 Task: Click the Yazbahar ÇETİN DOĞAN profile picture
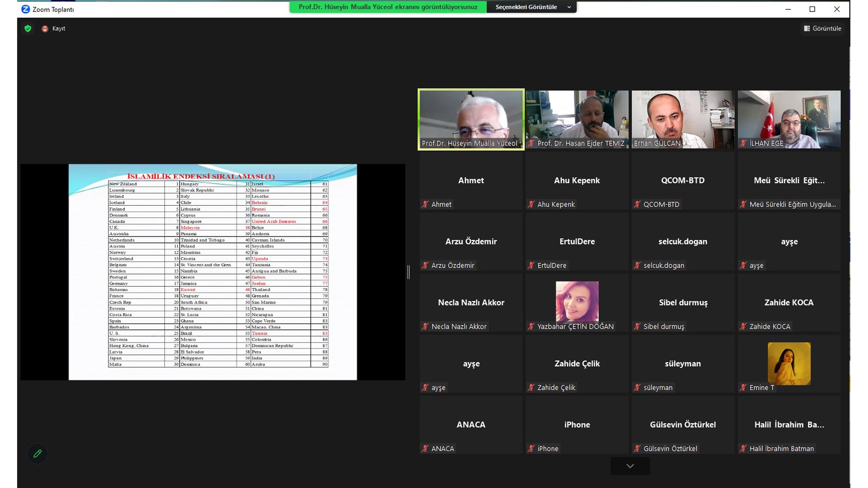(577, 301)
